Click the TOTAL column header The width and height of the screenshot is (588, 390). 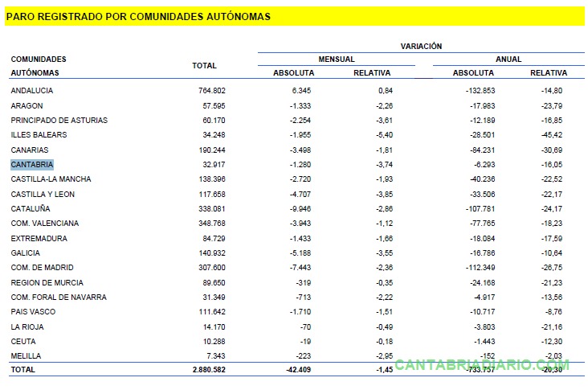(204, 66)
